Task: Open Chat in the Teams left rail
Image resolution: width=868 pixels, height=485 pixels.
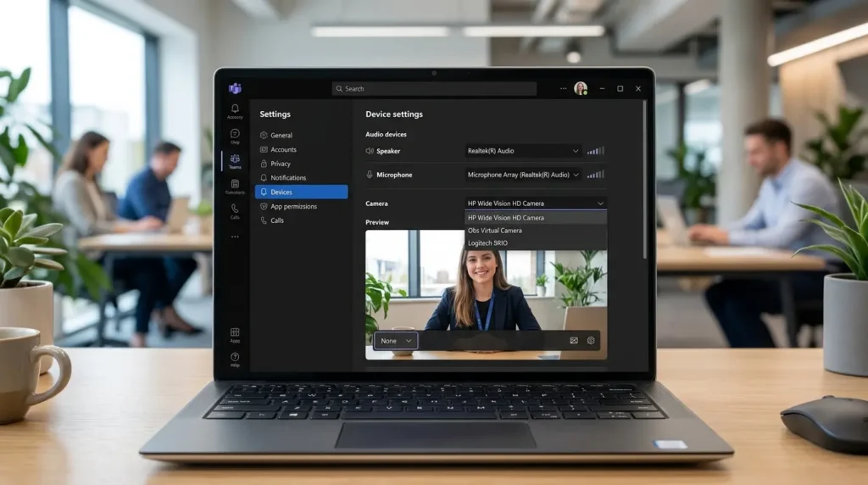Action: click(235, 134)
